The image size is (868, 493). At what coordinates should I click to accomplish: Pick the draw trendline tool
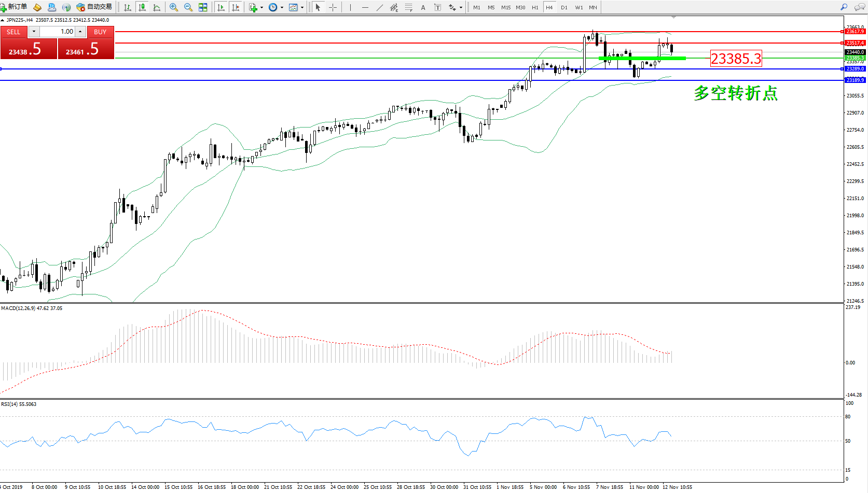tap(380, 7)
